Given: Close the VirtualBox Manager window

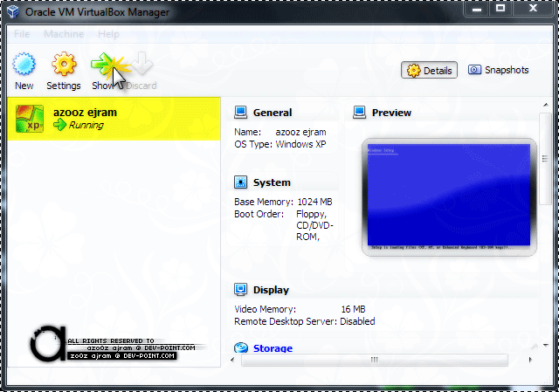Looking at the screenshot, I should (533, 9).
